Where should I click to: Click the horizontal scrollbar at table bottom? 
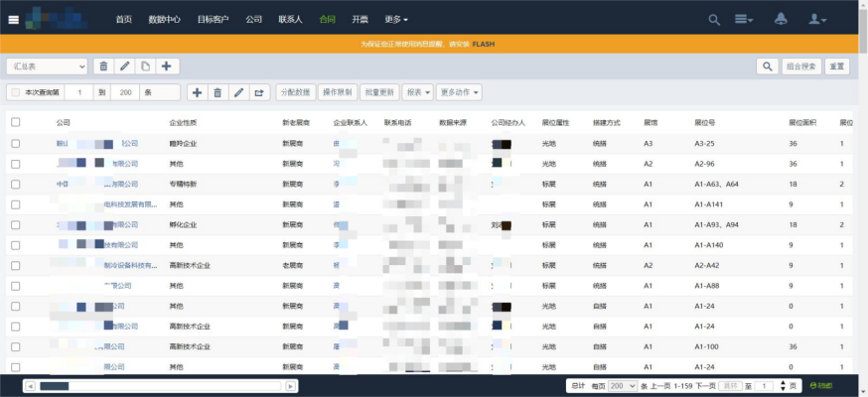pyautogui.click(x=160, y=385)
